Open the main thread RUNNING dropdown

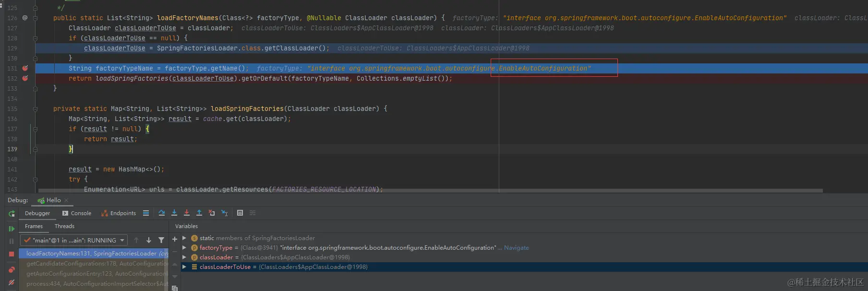pyautogui.click(x=74, y=240)
